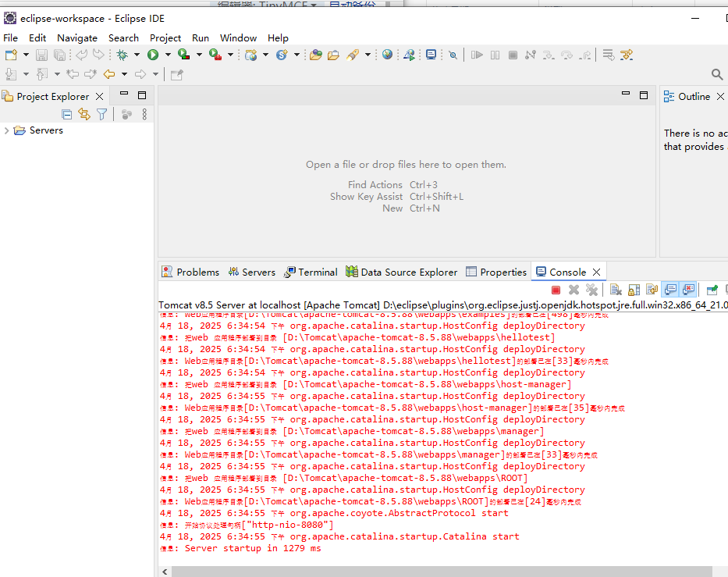This screenshot has height=577, width=728.
Task: Close the Console tab
Action: 597,272
